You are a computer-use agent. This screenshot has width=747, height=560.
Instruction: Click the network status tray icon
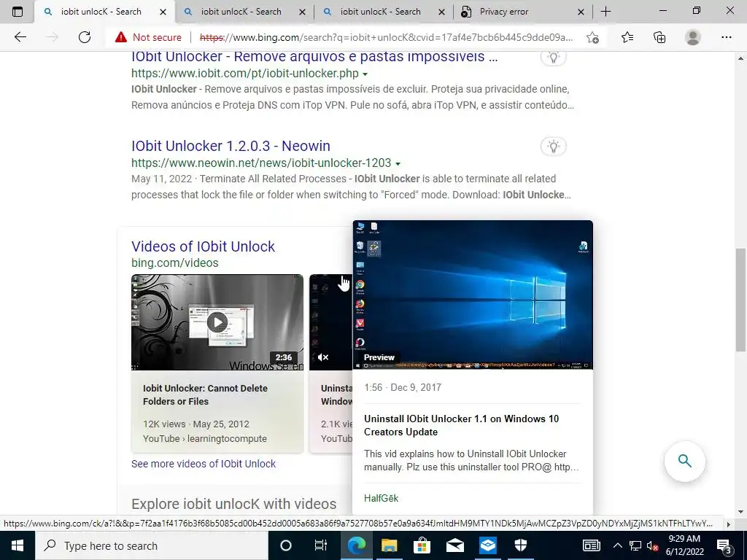(x=635, y=545)
